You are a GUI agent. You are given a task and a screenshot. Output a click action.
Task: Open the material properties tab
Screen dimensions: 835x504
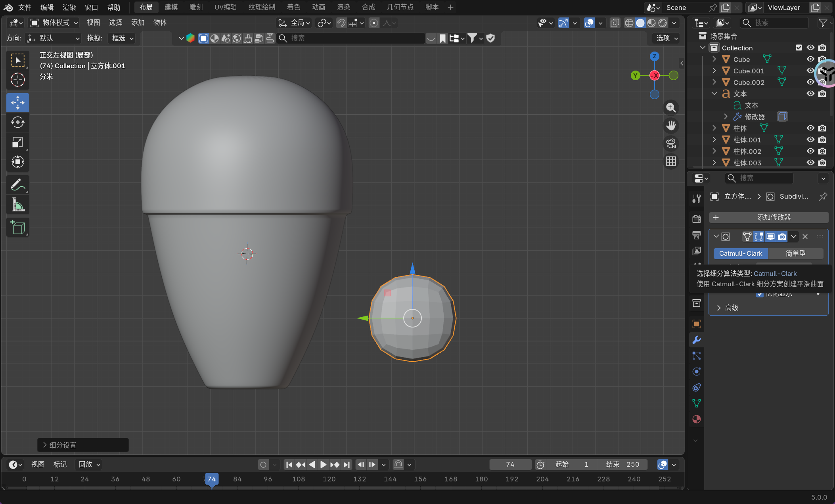[x=696, y=419]
